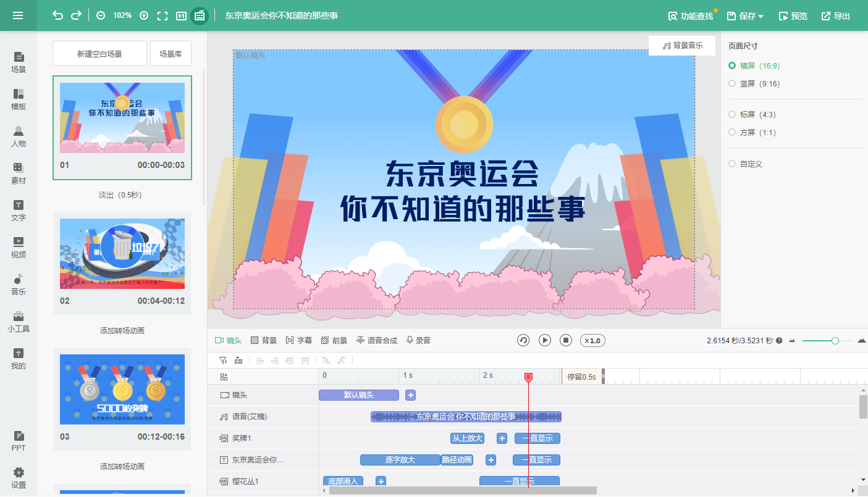This screenshot has width=868, height=497.
Task: Select scene 02 thumbnail
Action: 122,253
